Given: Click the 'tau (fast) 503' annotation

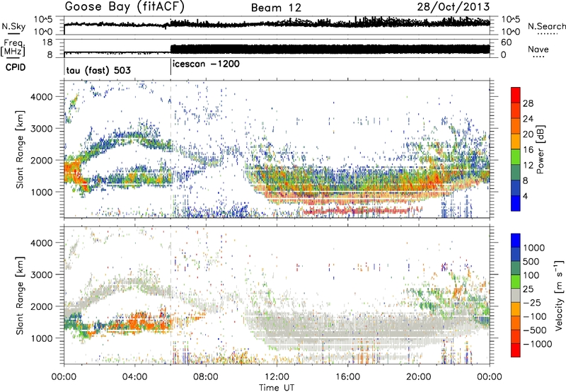Looking at the screenshot, I should (x=98, y=70).
